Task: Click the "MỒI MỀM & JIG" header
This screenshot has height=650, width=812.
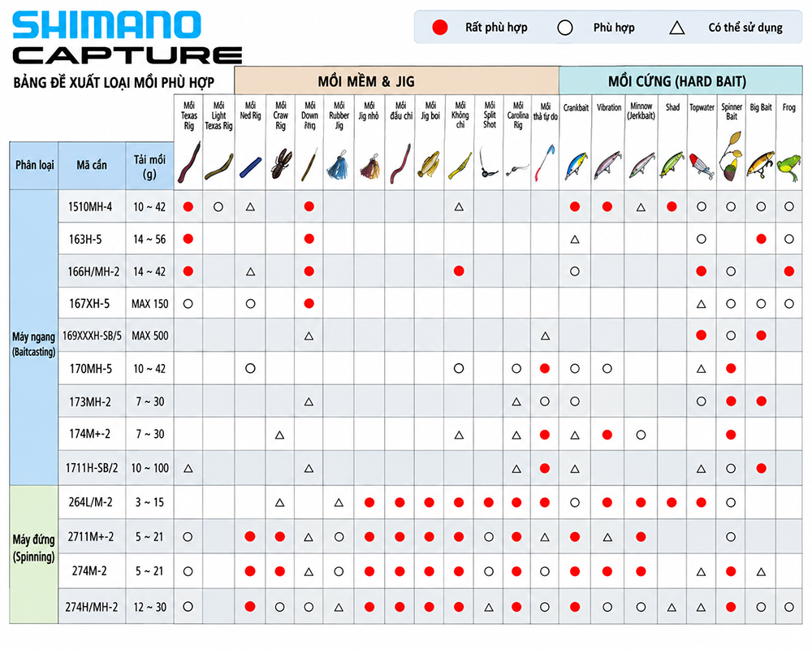Action: [366, 81]
